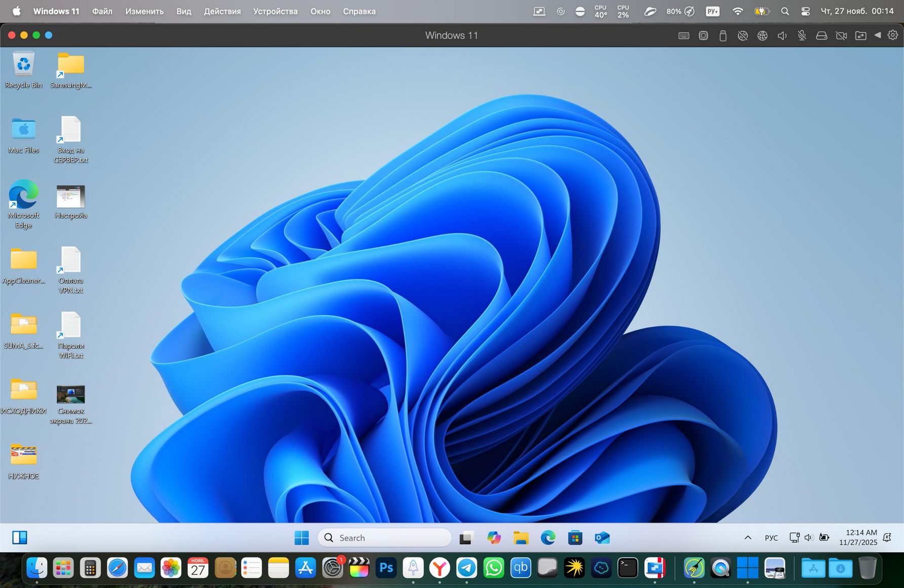This screenshot has height=588, width=904.
Task: Open the macOS РУ input source dropdown
Action: point(712,11)
